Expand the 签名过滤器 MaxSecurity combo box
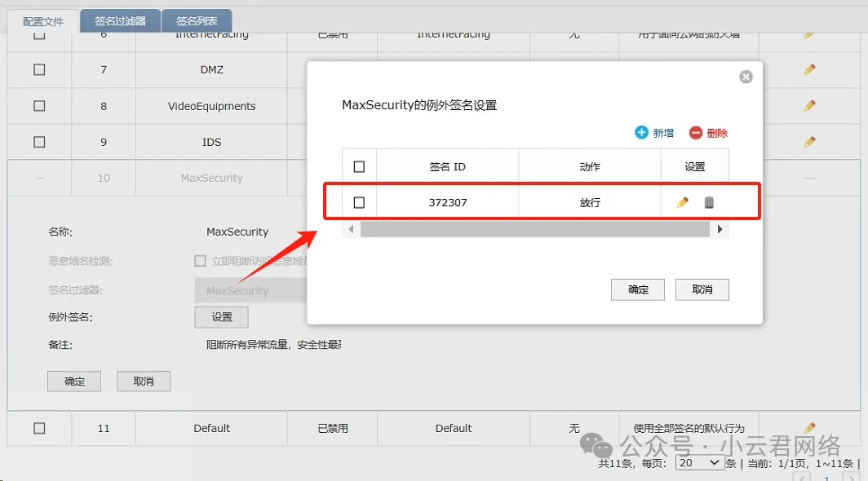868x481 pixels. 250,290
